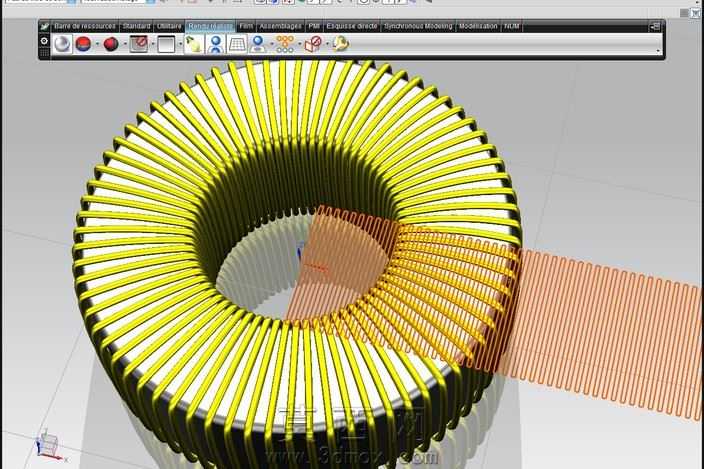Screen dimensions: 704x469
Task: Open dropdown next to orange circles icon
Action: [x=299, y=44]
